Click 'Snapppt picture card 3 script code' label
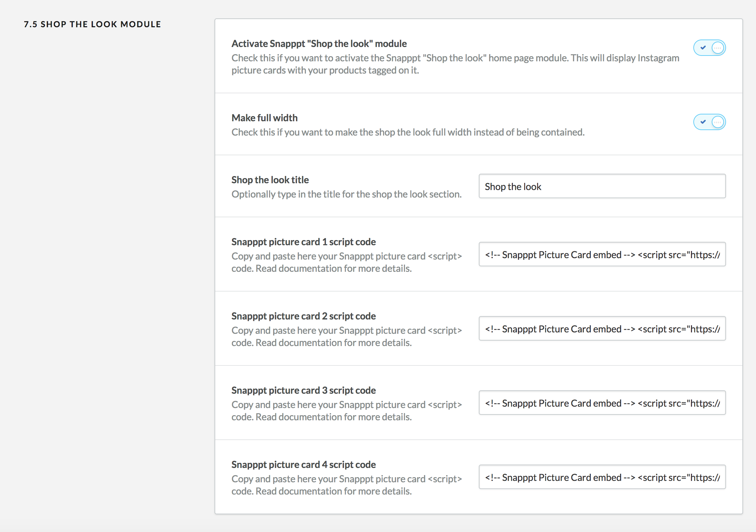Image resolution: width=756 pixels, height=532 pixels. tap(303, 390)
